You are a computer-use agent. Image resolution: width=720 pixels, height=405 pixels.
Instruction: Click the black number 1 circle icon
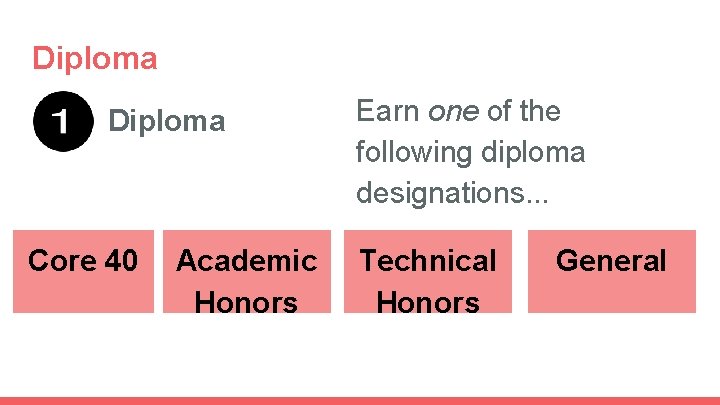[61, 123]
